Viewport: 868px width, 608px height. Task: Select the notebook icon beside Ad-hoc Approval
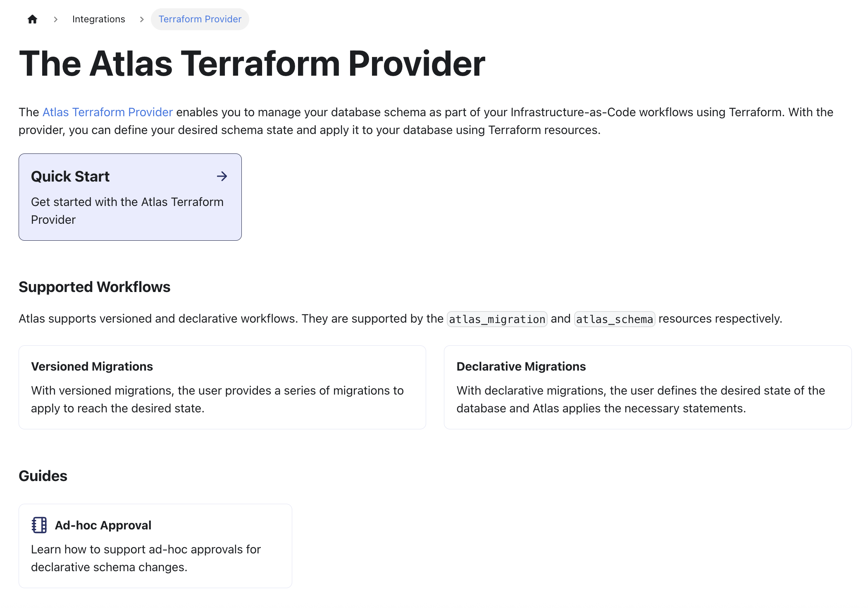point(39,525)
